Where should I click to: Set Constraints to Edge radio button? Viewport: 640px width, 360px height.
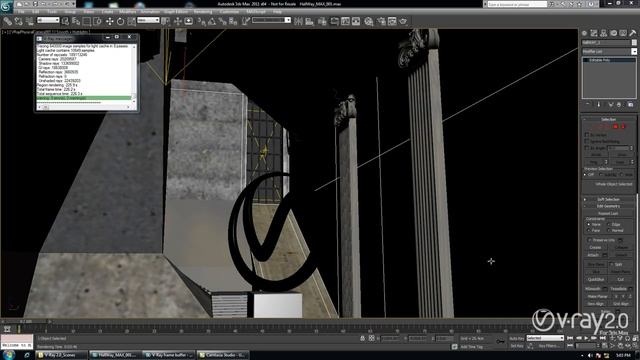pyautogui.click(x=609, y=224)
